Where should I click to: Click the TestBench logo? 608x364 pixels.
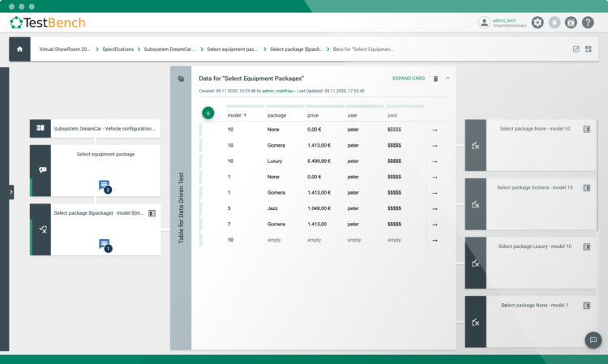point(47,23)
